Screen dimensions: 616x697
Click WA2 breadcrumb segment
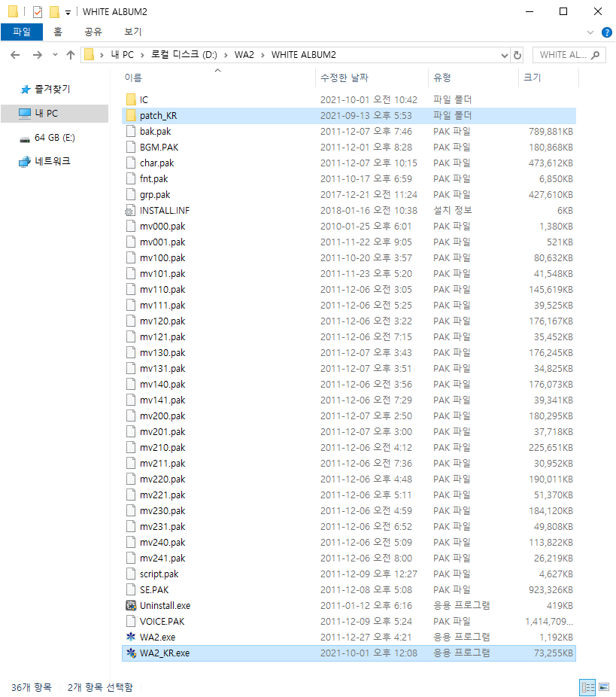click(244, 55)
